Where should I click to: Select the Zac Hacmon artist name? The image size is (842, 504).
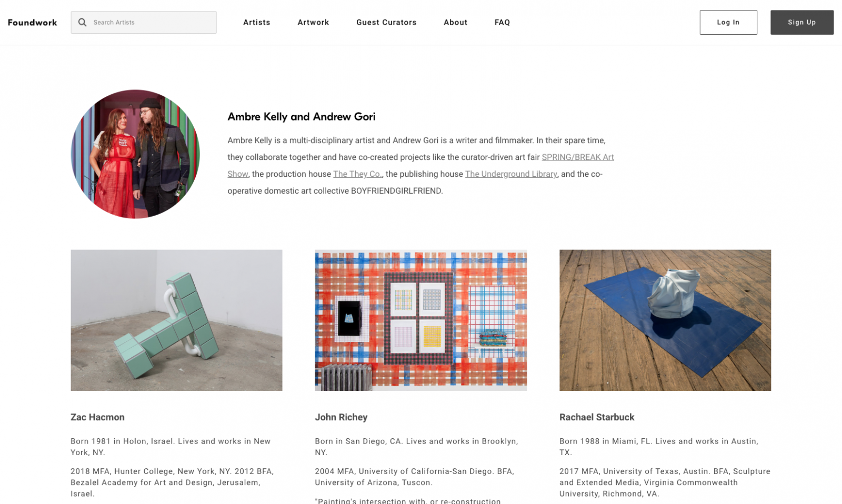point(97,417)
